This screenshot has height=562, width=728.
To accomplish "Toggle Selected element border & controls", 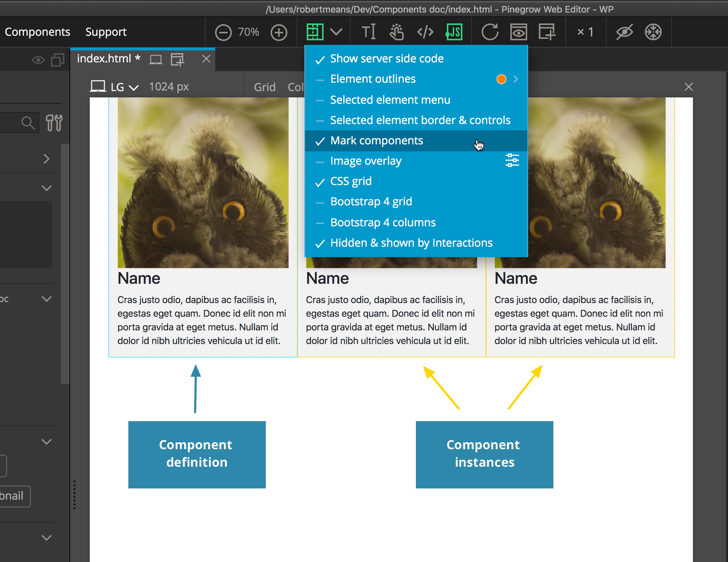I will coord(416,120).
